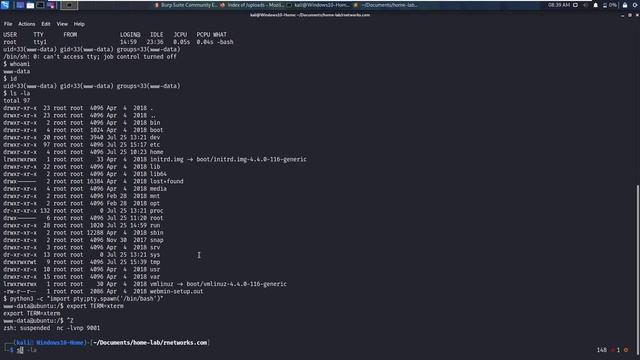
Task: Click the 'media' directory listing row
Action: pos(85,189)
